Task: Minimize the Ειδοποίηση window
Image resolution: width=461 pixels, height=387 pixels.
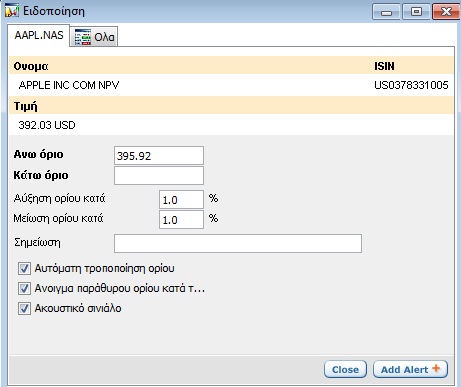Action: (386, 12)
